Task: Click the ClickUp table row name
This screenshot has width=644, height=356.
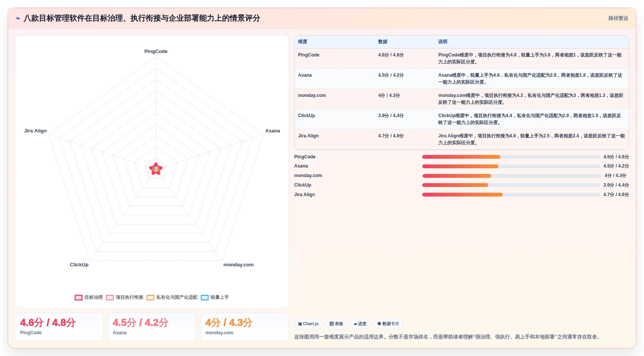Action: pyautogui.click(x=307, y=116)
